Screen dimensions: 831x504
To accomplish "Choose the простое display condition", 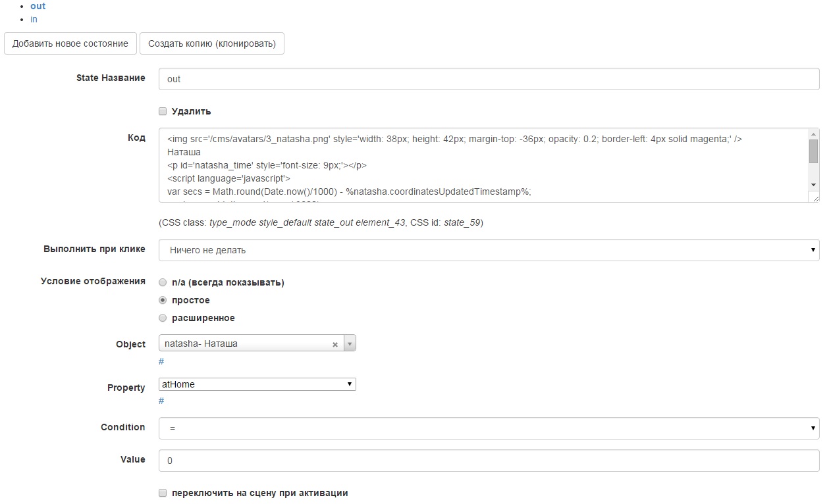I will pos(163,300).
